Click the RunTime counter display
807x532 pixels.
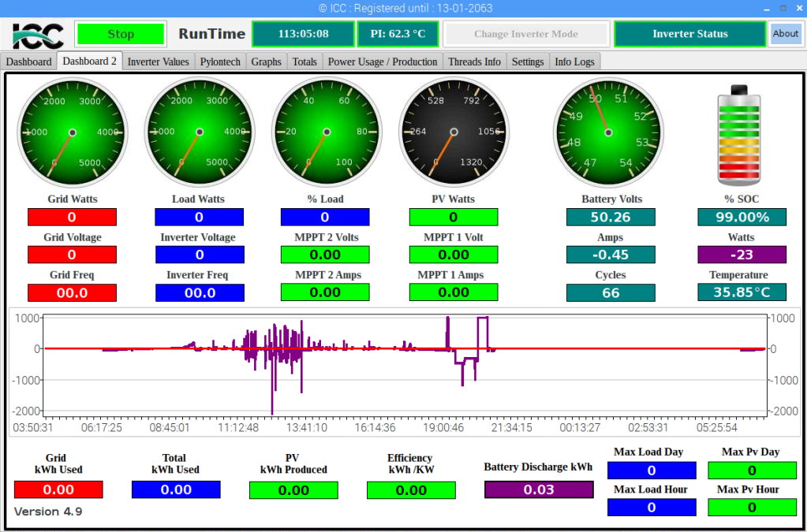[x=303, y=34]
